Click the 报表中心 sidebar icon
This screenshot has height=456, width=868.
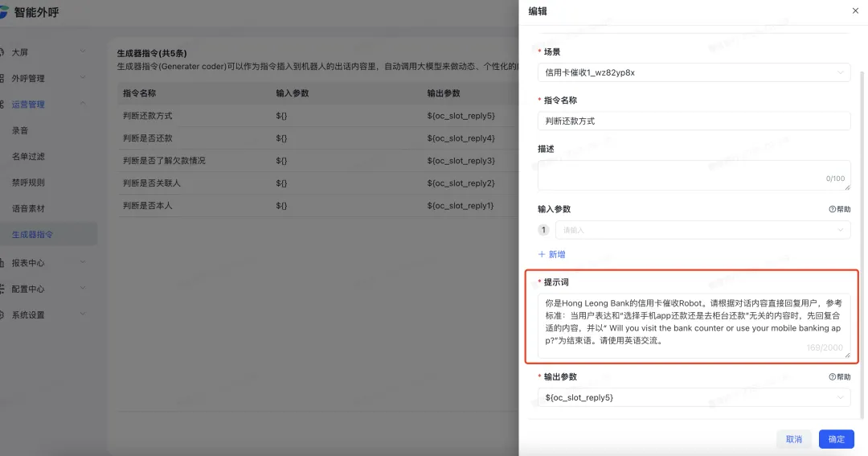(2, 262)
